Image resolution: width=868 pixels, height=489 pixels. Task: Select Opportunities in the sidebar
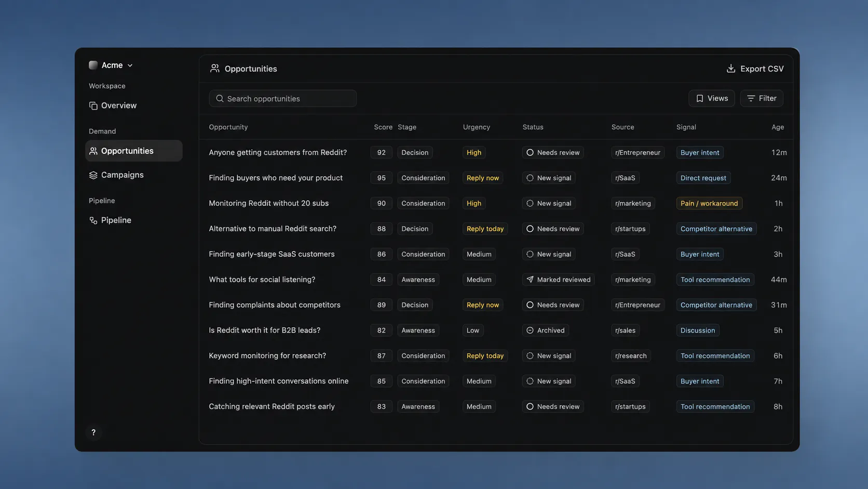[x=134, y=151]
